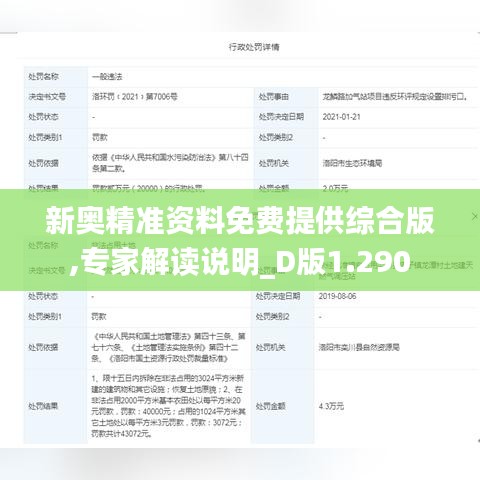Image resolution: width=480 pixels, height=480 pixels.
Task: Click the green banner headline 新奥精准资料免费提供综合版
Action: coord(240,220)
